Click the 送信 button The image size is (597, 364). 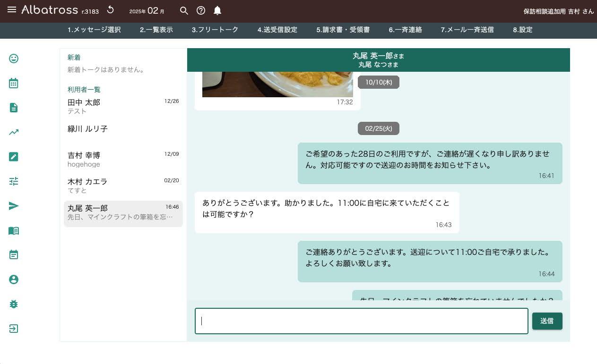[x=547, y=321]
